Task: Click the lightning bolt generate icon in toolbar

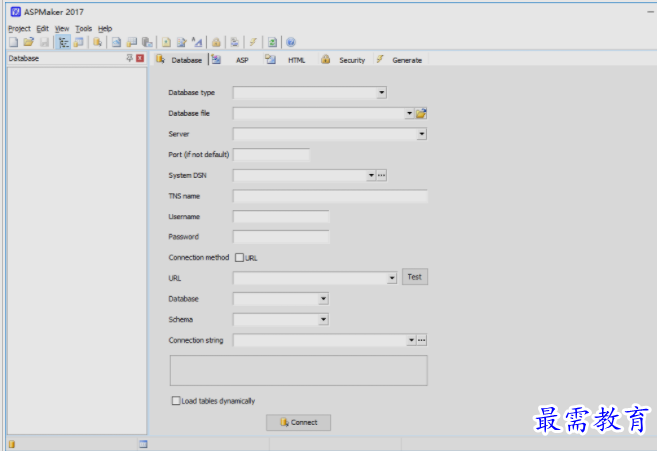Action: tap(253, 42)
